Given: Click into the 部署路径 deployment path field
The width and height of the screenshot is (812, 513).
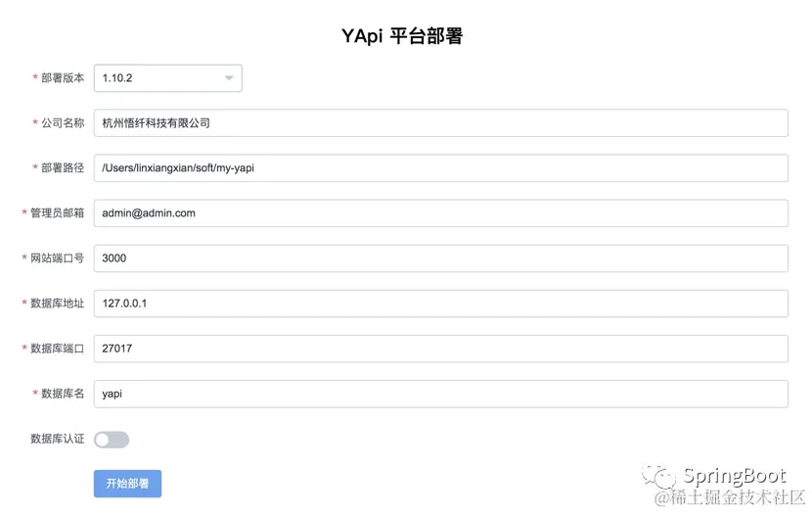Looking at the screenshot, I should [x=440, y=167].
